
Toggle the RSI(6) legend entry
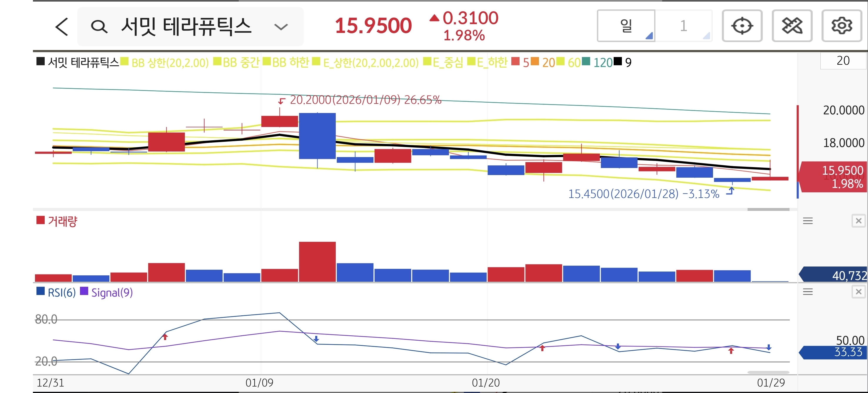[x=61, y=293]
